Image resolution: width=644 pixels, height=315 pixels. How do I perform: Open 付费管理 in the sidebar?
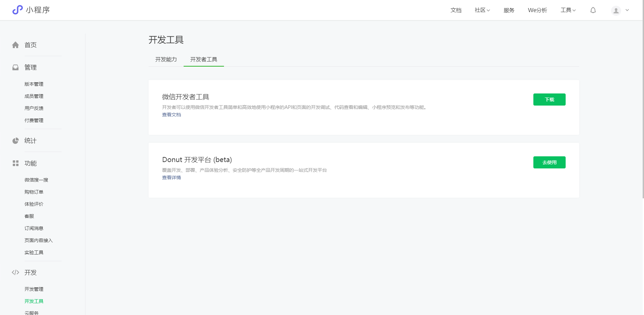[x=34, y=120]
